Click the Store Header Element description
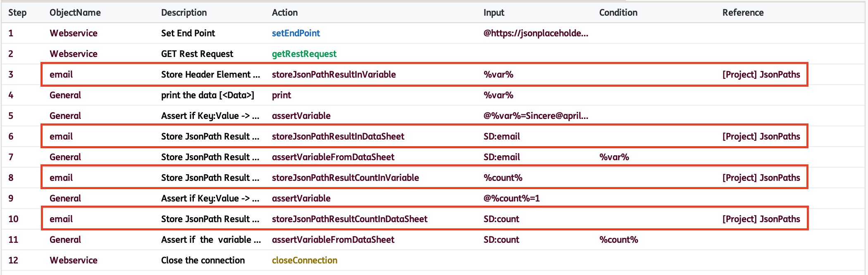The image size is (868, 275). pos(210,74)
